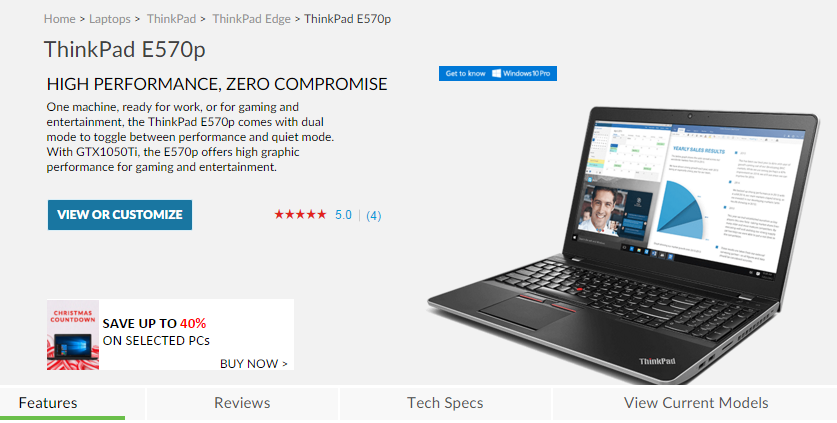Click the ThinkPad E570p laptop product image
This screenshot has width=837, height=423.
click(x=623, y=245)
